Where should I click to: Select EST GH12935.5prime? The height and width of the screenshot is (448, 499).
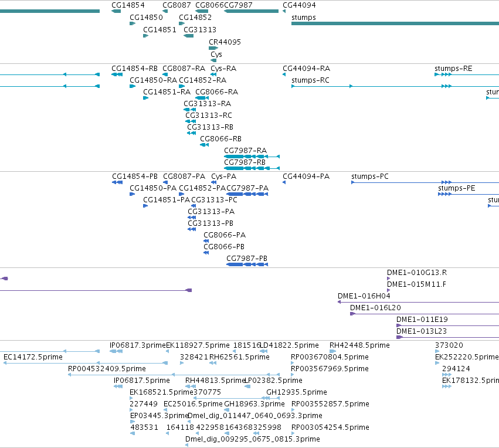(297, 392)
